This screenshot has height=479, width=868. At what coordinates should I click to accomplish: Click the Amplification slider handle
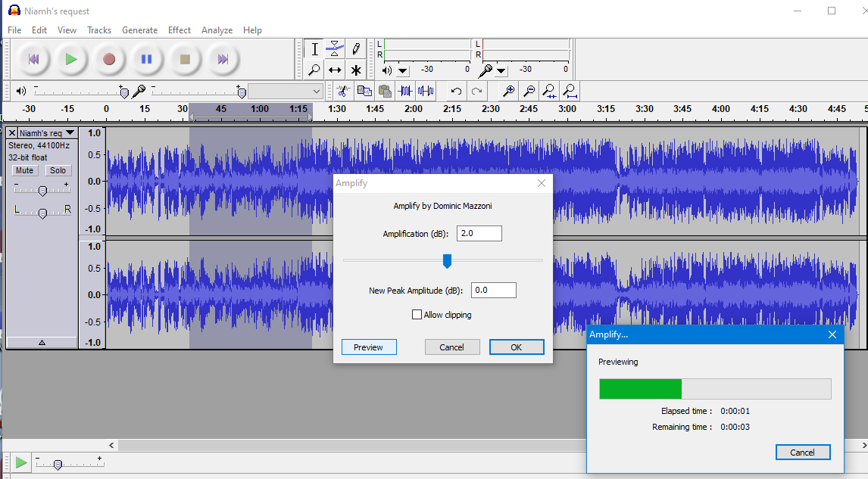point(447,260)
